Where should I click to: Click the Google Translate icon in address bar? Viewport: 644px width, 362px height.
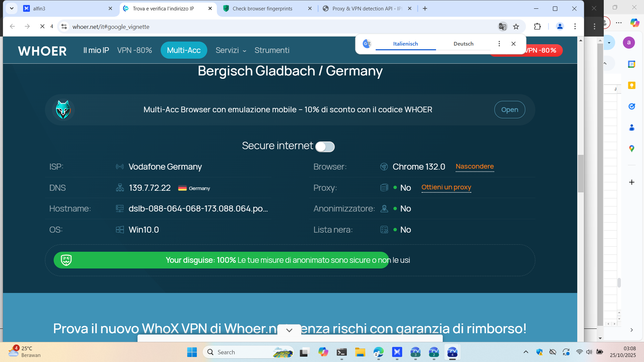[x=502, y=26]
